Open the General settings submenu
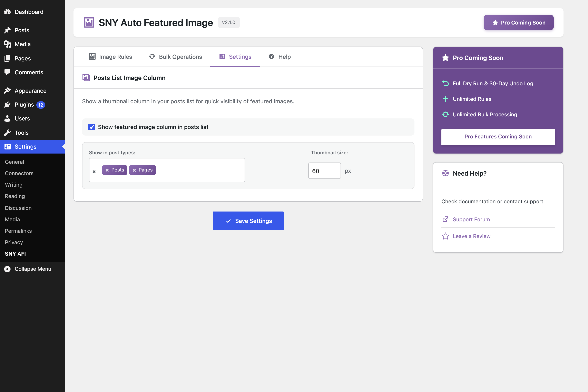 (14, 162)
